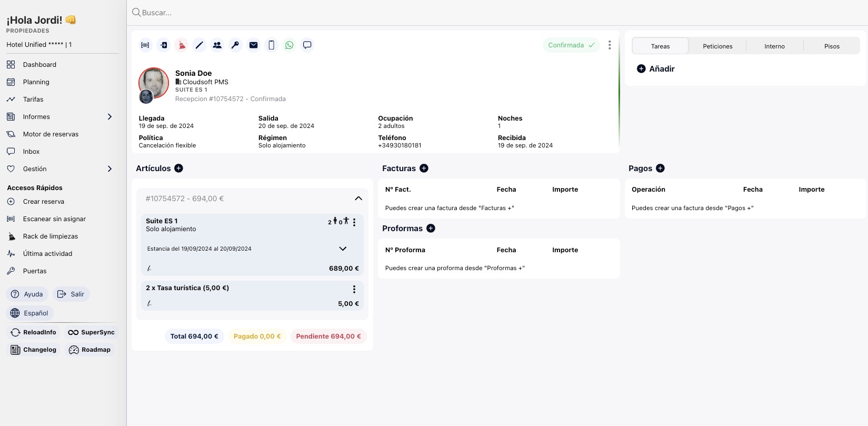Open the guests icon in reservation toolbar
The height and width of the screenshot is (426, 868).
point(217,45)
